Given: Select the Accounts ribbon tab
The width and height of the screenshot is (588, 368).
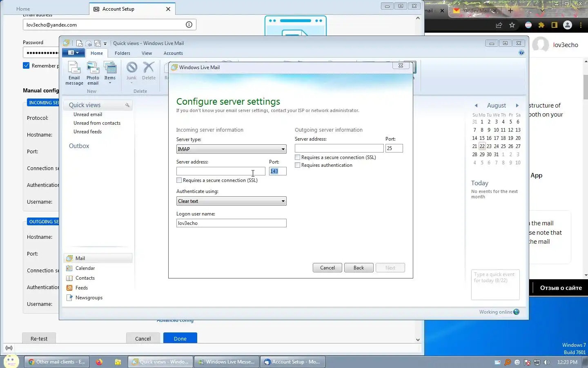Looking at the screenshot, I should coord(173,53).
